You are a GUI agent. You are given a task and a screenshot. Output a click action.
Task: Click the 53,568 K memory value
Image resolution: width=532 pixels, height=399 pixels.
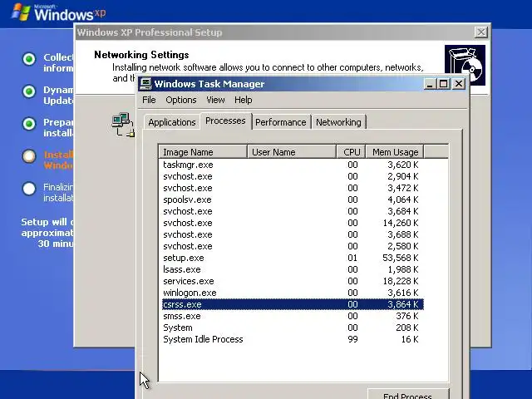coord(401,258)
